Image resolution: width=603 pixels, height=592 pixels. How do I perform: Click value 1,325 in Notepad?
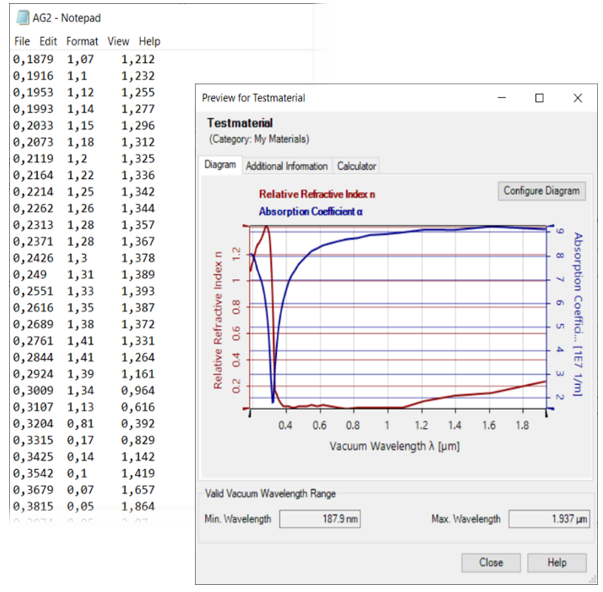tap(138, 158)
